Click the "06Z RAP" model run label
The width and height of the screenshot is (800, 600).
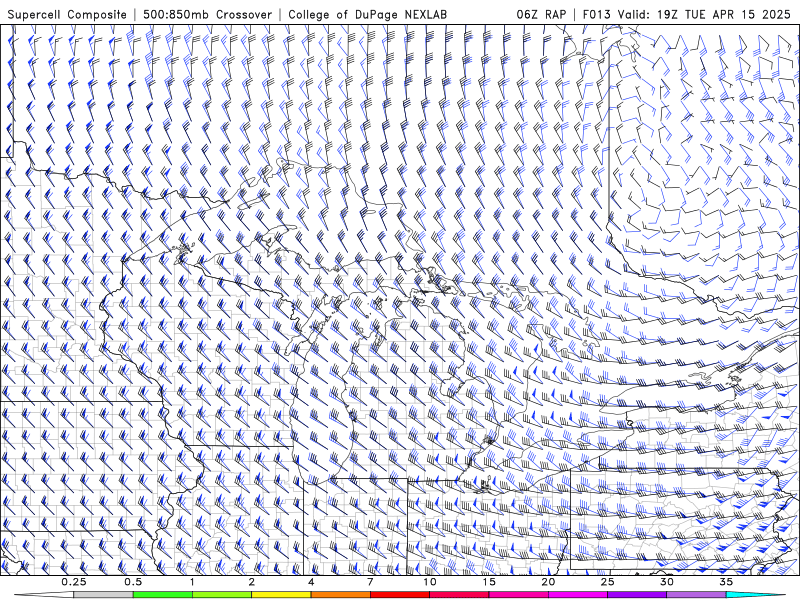(541, 14)
